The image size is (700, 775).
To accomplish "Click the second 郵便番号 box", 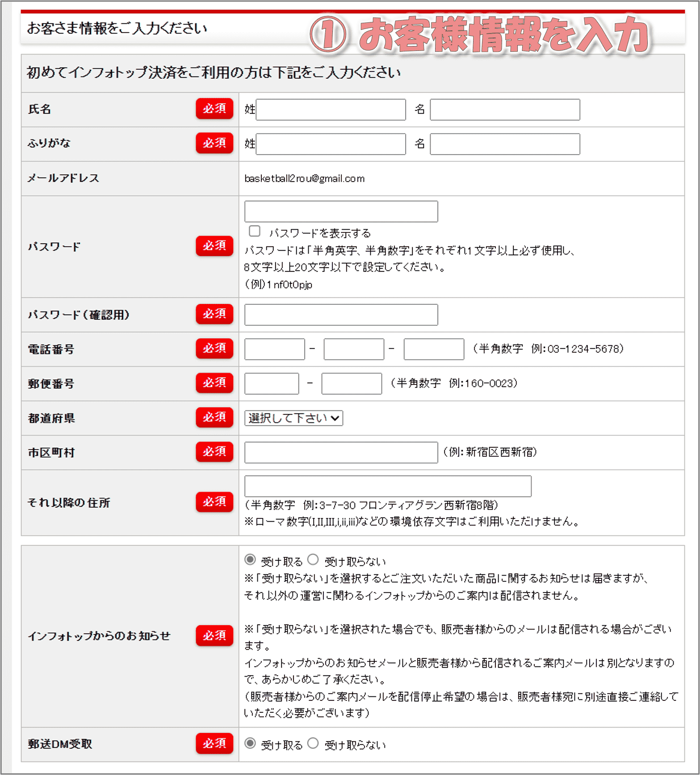I will (x=352, y=383).
